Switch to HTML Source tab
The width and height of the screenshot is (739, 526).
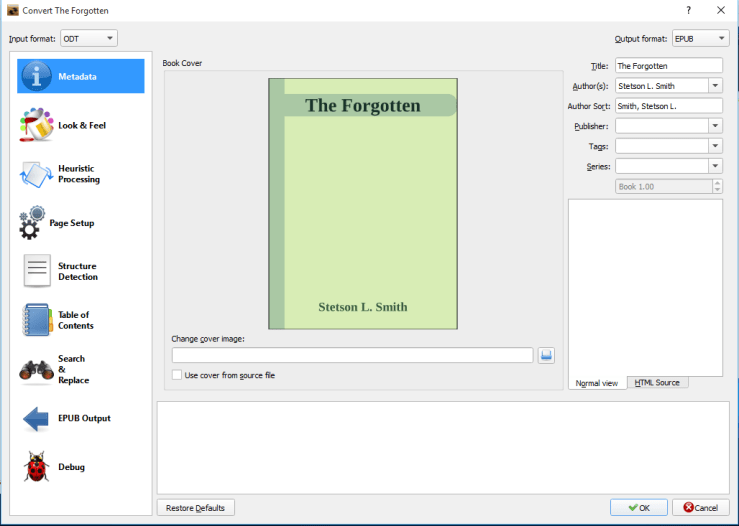pos(657,383)
